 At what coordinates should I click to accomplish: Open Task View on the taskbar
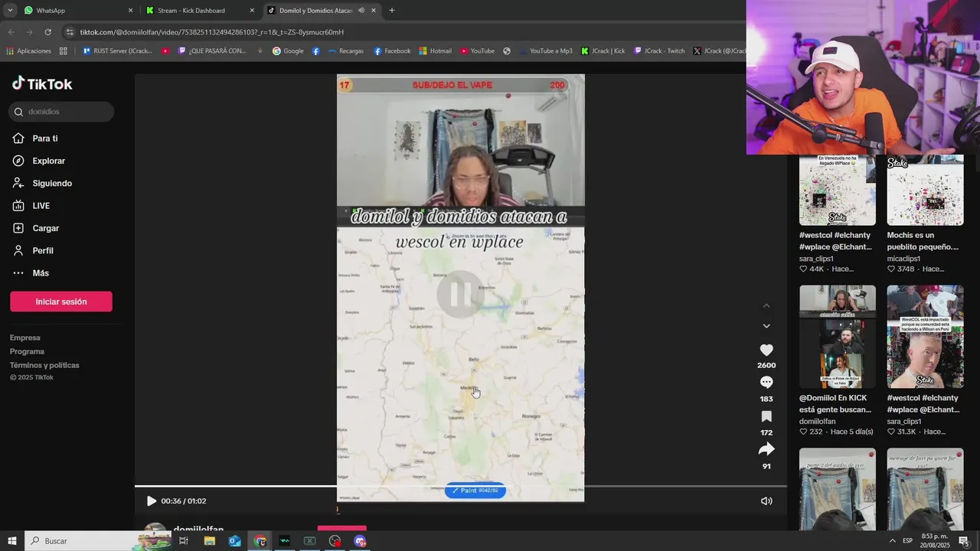point(184,541)
